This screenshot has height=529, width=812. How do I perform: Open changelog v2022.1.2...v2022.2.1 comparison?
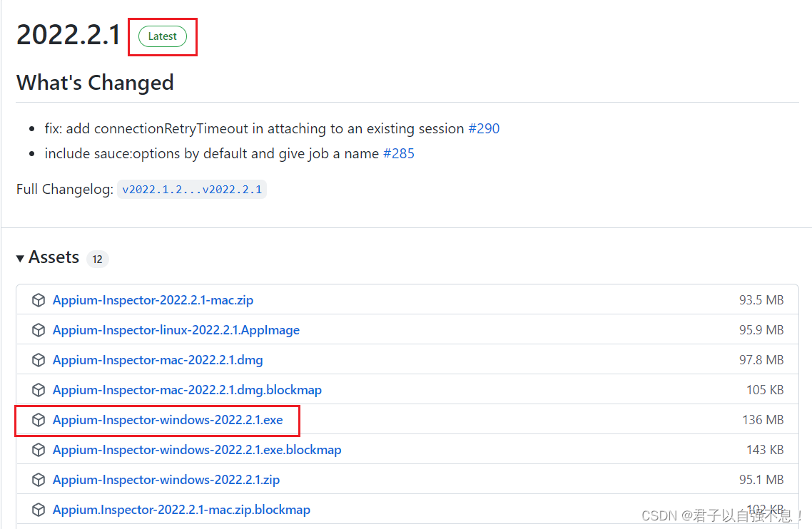coord(192,190)
